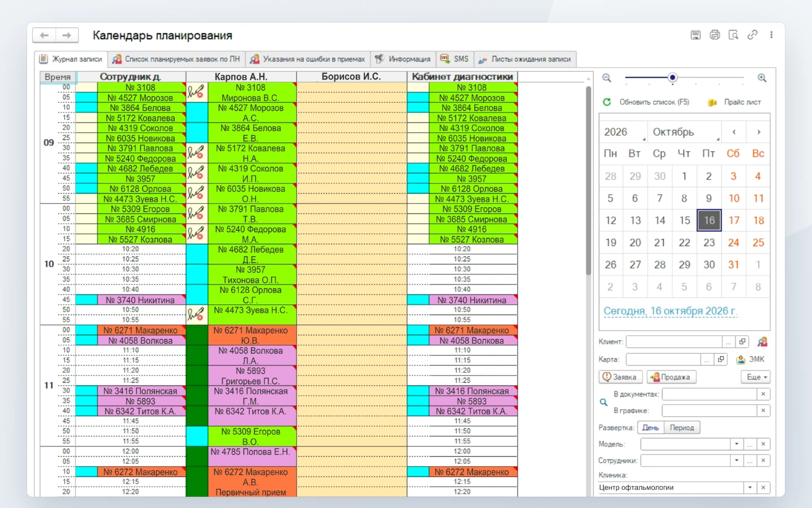Switch Развертка to Период
The width and height of the screenshot is (812, 508).
coord(682,427)
